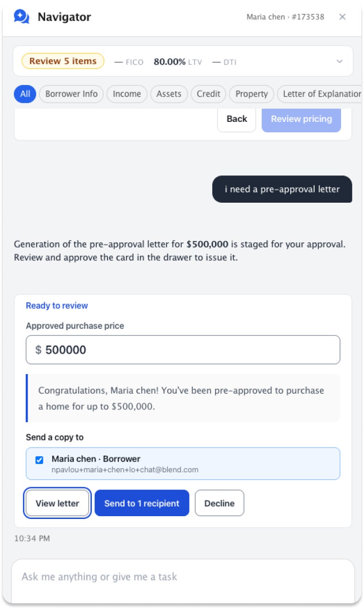Decline the pre-approval letter
The height and width of the screenshot is (609, 364).
220,503
